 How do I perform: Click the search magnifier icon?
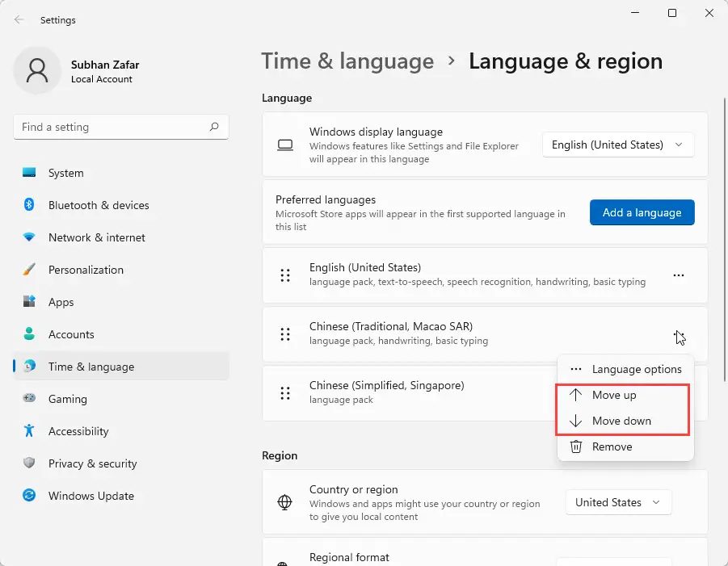tap(214, 127)
